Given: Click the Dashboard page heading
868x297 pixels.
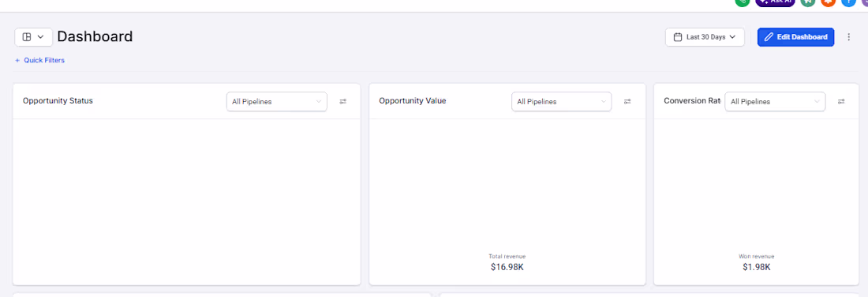Looking at the screenshot, I should [95, 36].
